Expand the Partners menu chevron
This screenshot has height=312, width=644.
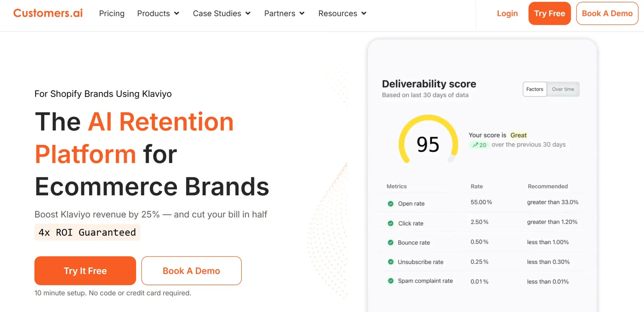pos(302,13)
